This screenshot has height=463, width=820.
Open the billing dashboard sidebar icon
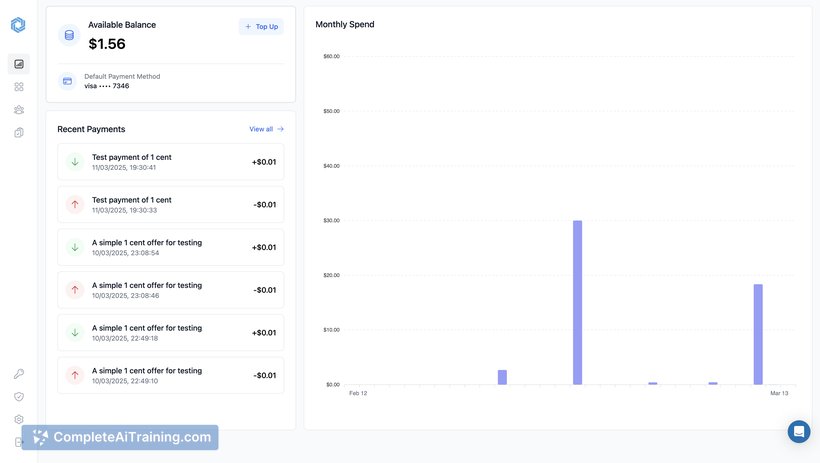(x=19, y=64)
